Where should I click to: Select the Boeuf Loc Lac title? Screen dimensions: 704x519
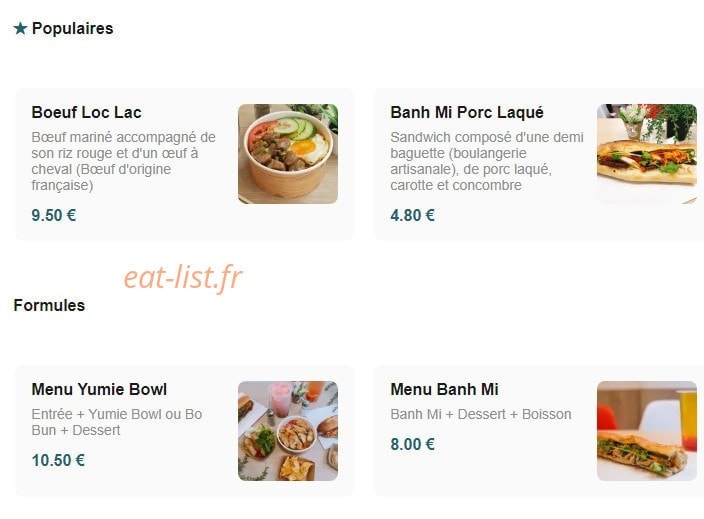click(87, 112)
